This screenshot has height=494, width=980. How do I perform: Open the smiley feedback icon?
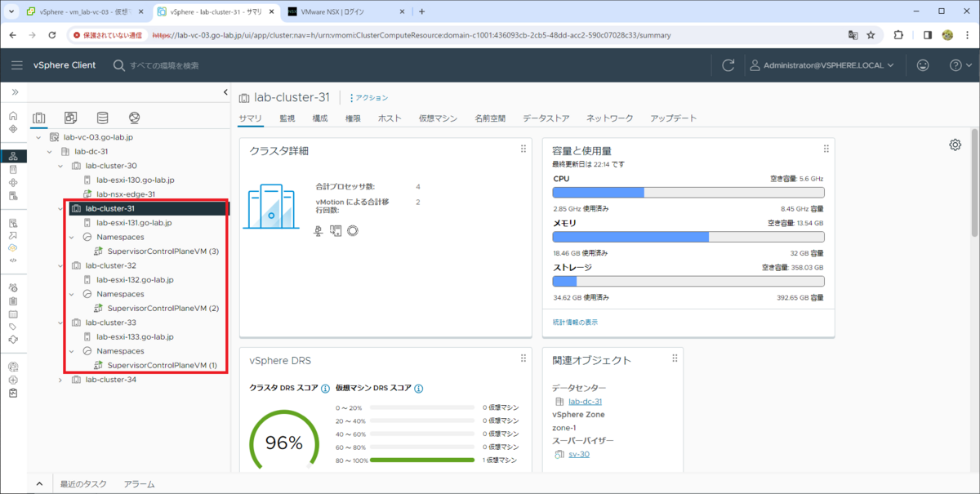pos(924,65)
